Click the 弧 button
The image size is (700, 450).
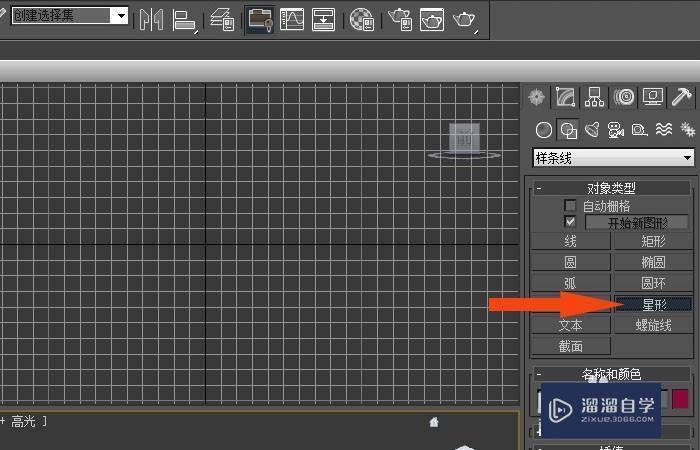[571, 283]
